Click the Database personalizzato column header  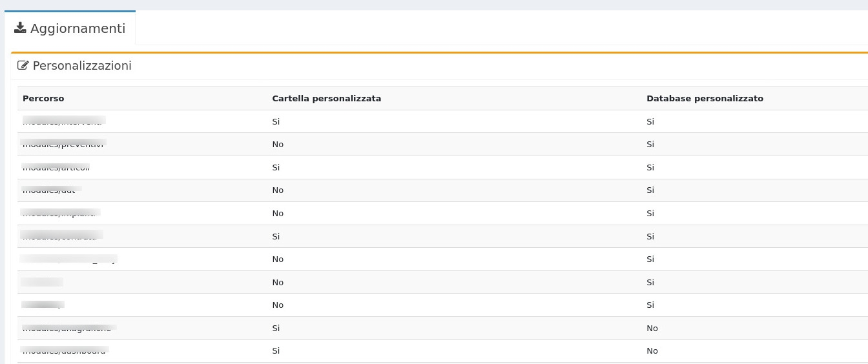(705, 99)
